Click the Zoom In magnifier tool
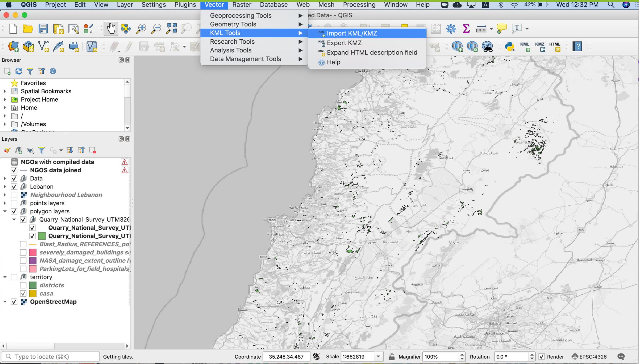 (141, 29)
